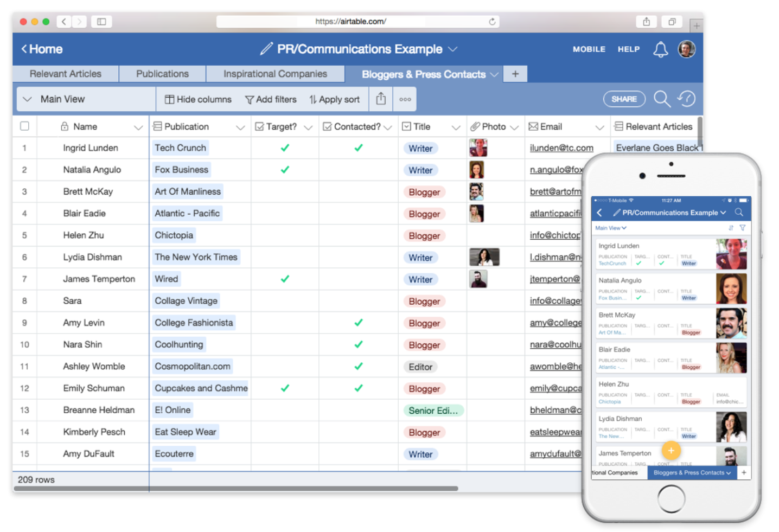Screen dimensions: 779x532
Task: Click Apply sort button
Action: (334, 99)
